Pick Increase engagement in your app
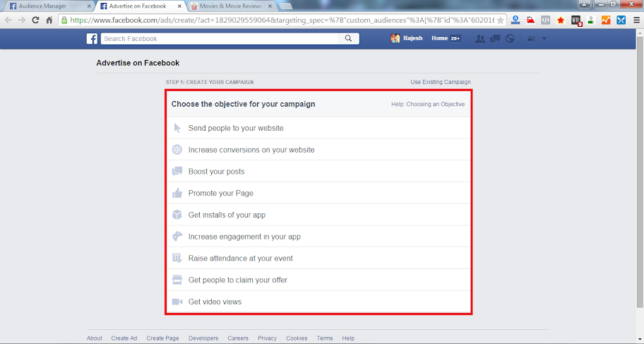Viewport: 644px width, 344px height. (318, 237)
